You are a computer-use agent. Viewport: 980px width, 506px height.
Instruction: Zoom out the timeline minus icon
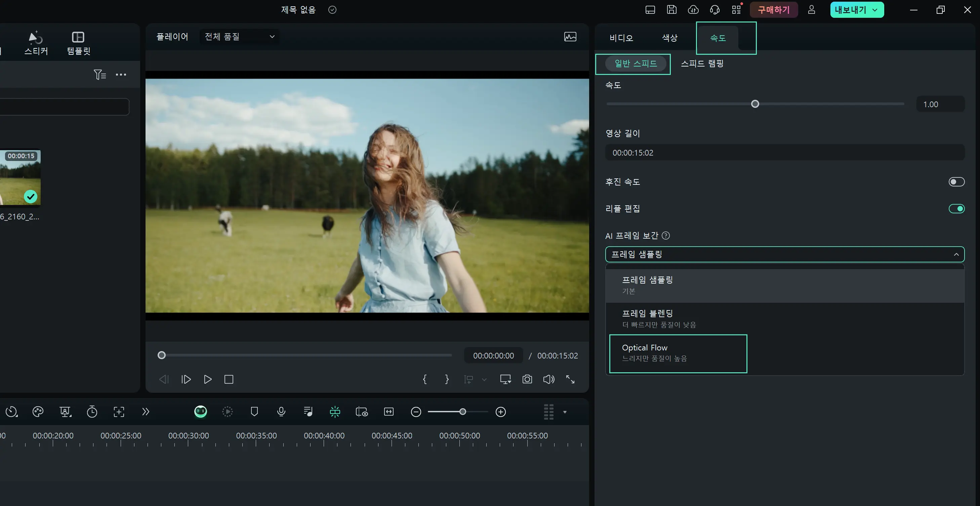pyautogui.click(x=416, y=412)
